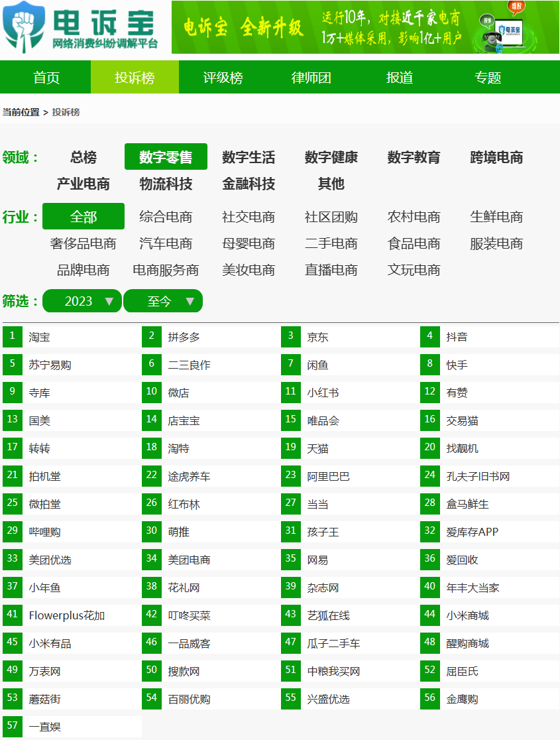The width and height of the screenshot is (560, 740).
Task: Select the 投诉榜 navigation tab
Action: coord(135,78)
